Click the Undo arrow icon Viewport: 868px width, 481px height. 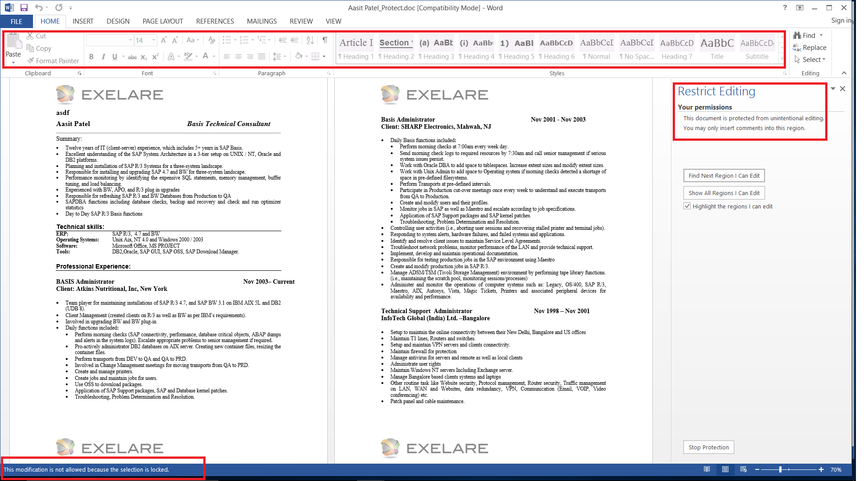tap(39, 8)
